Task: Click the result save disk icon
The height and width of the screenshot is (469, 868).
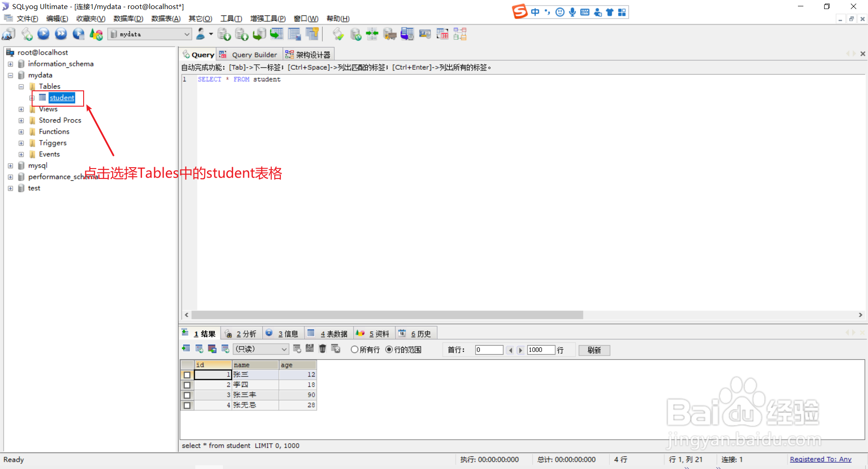Action: pos(310,349)
